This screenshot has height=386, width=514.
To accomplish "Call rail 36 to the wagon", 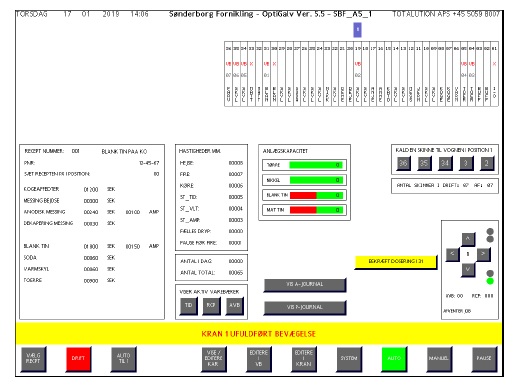I will [403, 163].
